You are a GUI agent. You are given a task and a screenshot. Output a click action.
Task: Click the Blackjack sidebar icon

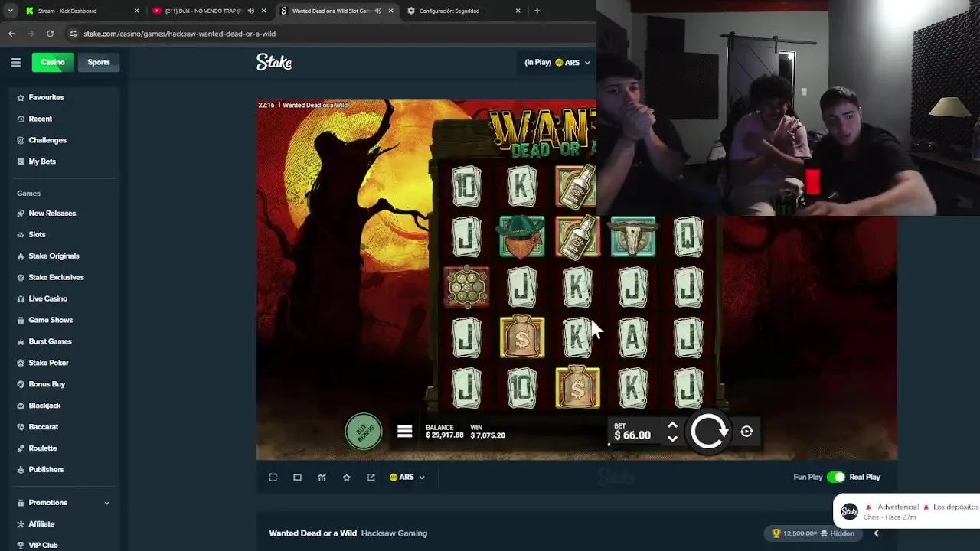[21, 406]
